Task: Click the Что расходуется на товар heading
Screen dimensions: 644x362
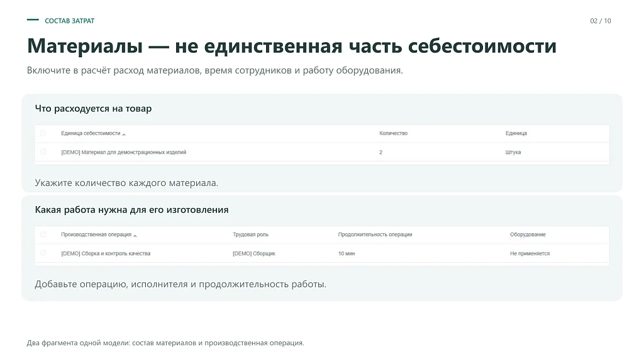Action: coord(93,108)
